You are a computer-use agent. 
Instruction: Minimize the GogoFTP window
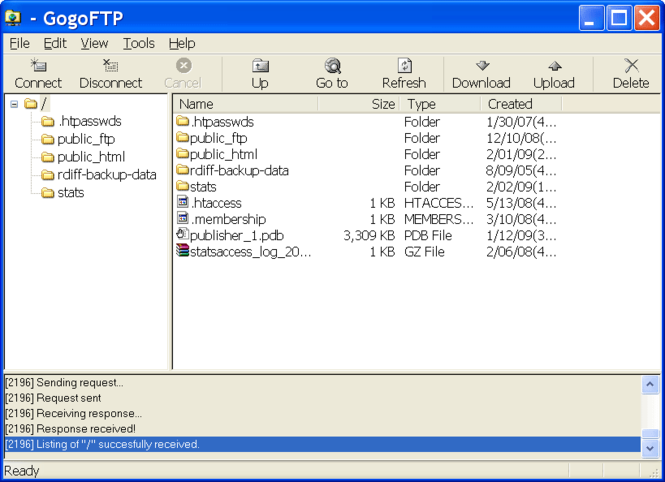coord(592,18)
